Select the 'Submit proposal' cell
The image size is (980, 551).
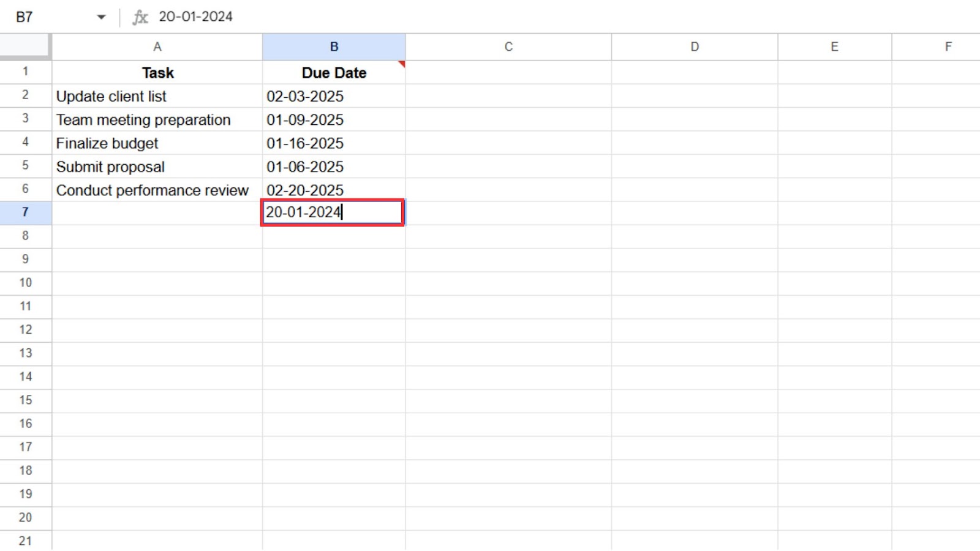pyautogui.click(x=157, y=166)
